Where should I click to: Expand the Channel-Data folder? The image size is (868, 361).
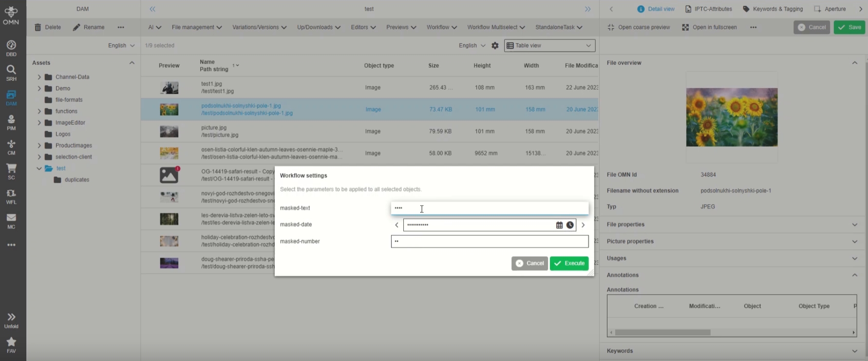pyautogui.click(x=39, y=77)
